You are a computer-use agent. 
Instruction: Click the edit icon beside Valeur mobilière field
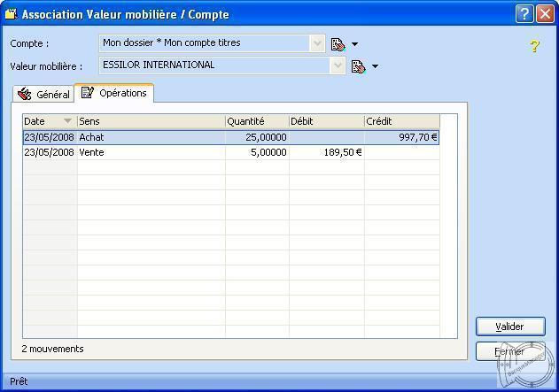[x=358, y=66]
